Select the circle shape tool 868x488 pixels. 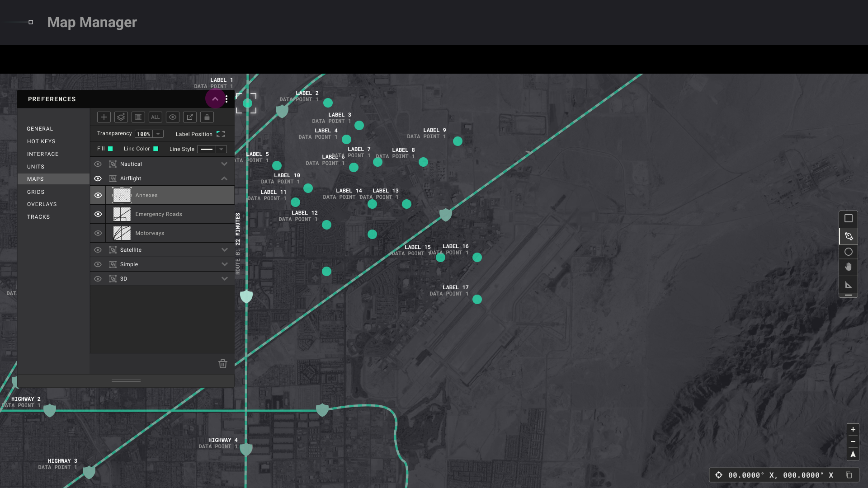pos(849,252)
